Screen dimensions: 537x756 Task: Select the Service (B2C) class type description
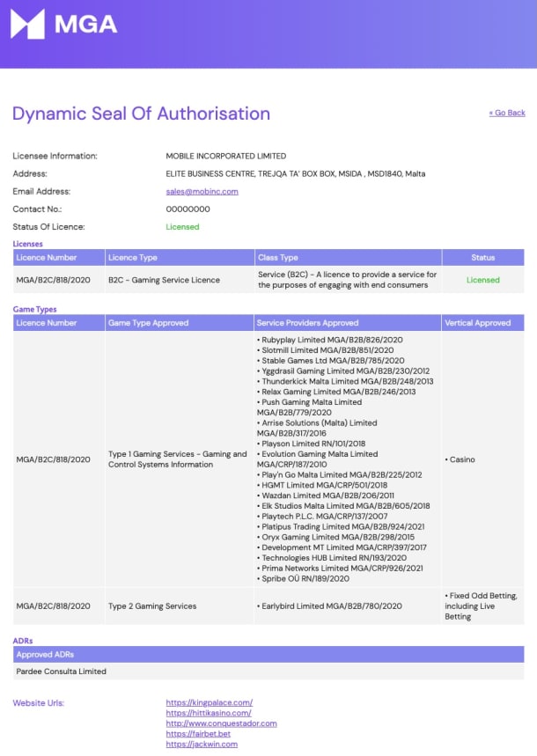[348, 280]
